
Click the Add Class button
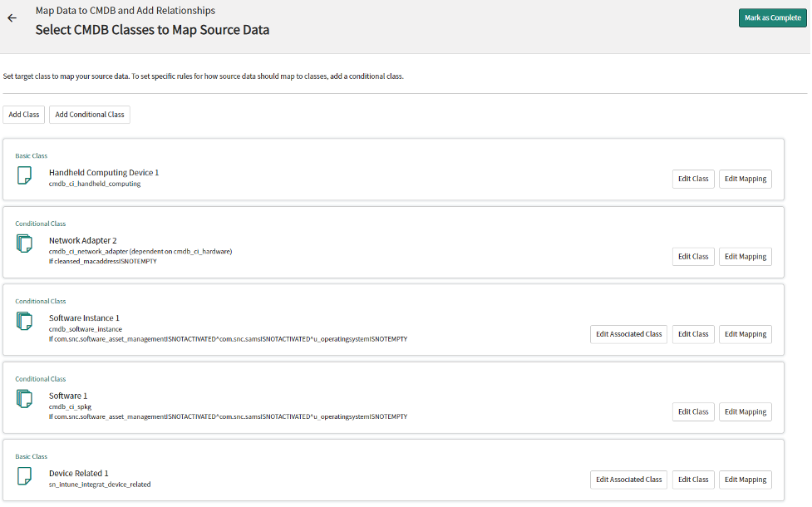click(x=23, y=114)
